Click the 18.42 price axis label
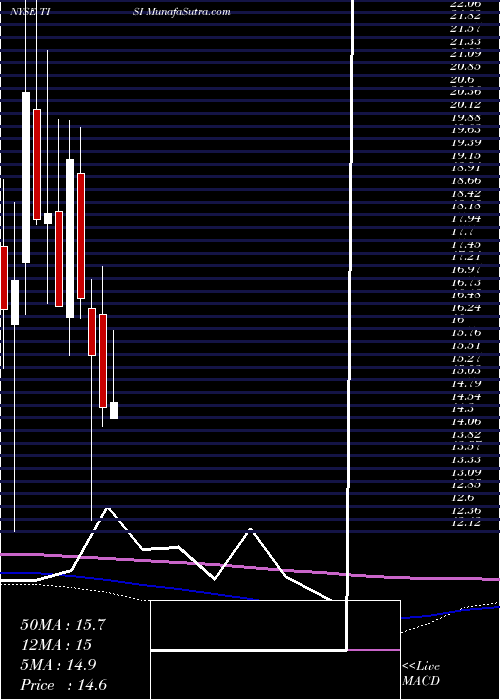 466,193
